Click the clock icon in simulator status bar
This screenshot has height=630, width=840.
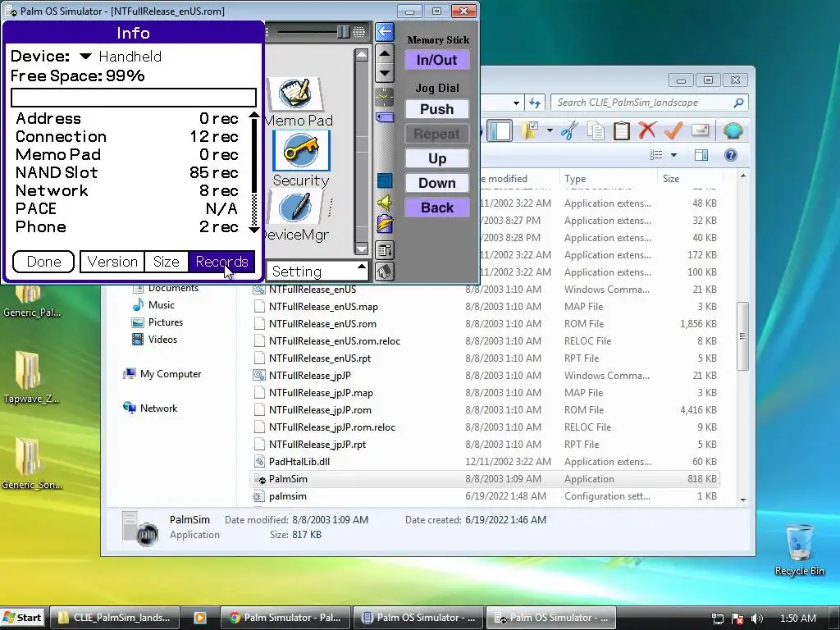(x=385, y=97)
